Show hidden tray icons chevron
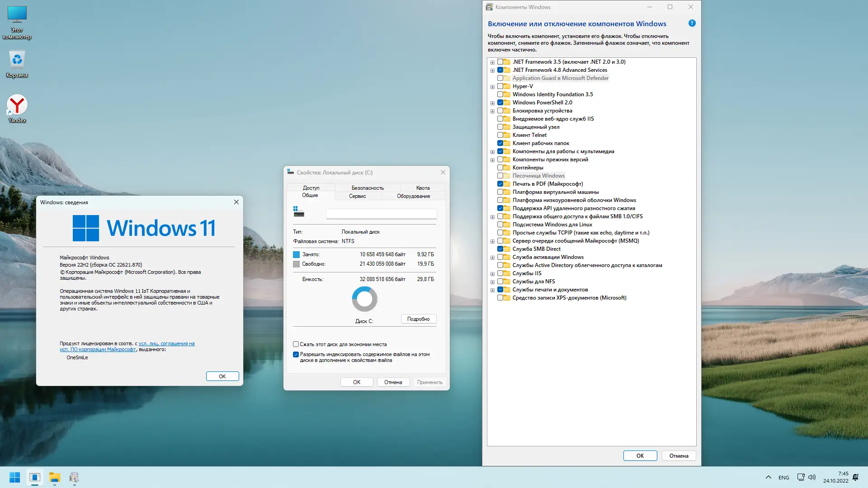868x488 pixels. [768, 477]
